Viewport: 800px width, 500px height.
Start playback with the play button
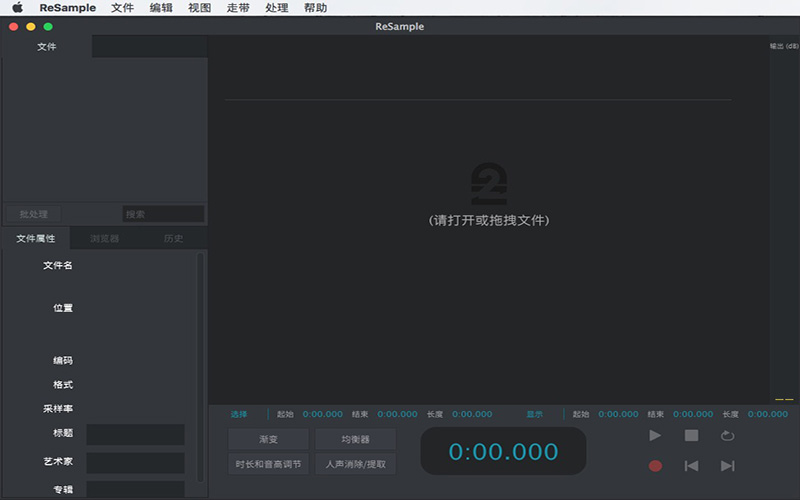[655, 435]
